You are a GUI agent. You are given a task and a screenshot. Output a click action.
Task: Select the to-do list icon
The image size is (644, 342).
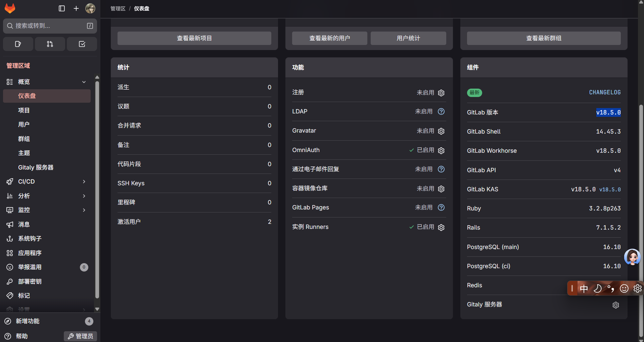click(82, 44)
